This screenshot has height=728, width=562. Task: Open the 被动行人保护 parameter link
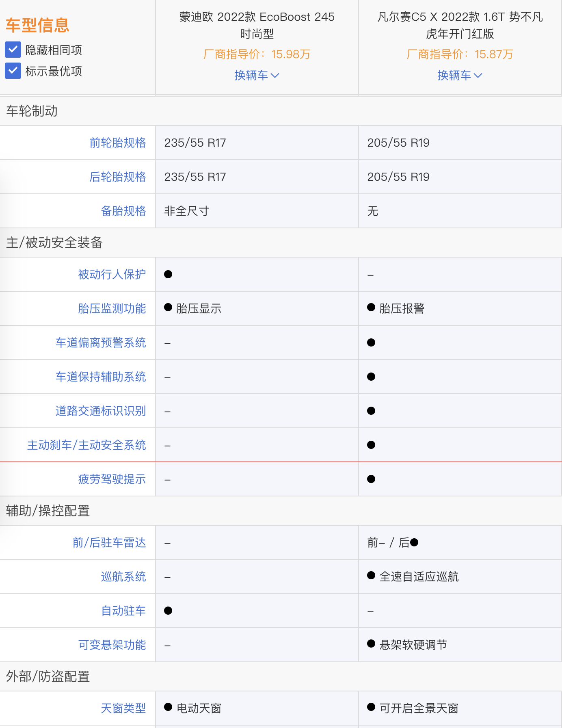point(112,274)
